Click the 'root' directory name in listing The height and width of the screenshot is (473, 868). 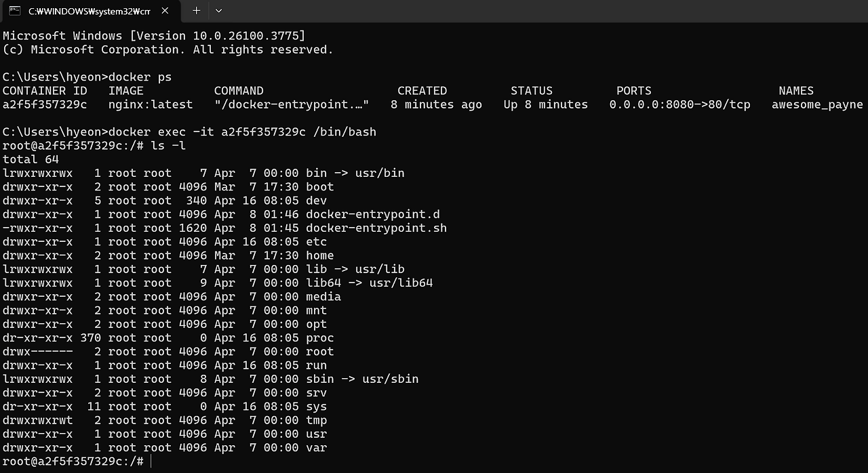tap(320, 352)
